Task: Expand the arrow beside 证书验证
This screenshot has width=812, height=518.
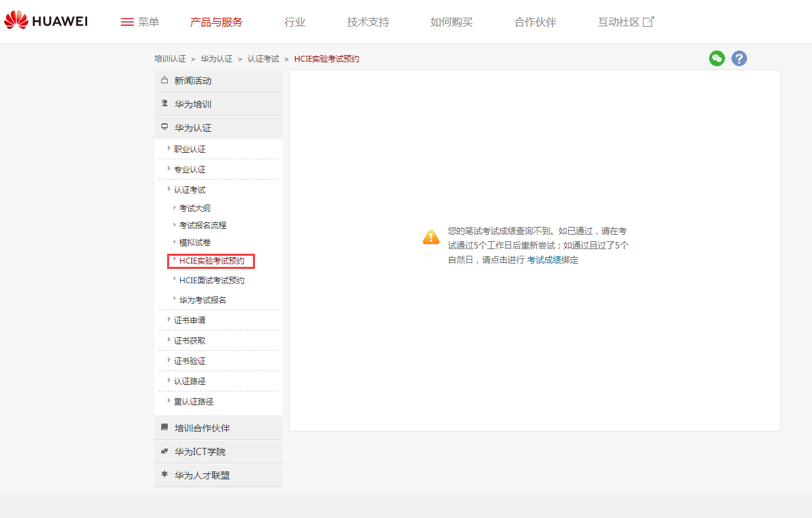Action: click(x=168, y=360)
